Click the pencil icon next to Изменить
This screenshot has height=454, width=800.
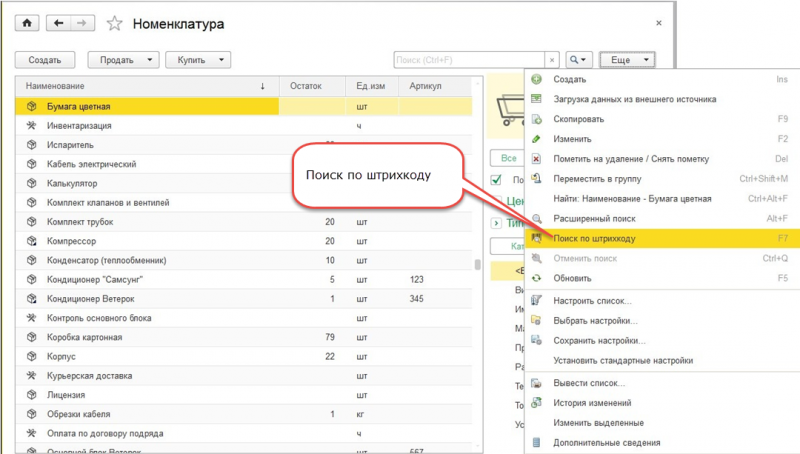click(537, 139)
